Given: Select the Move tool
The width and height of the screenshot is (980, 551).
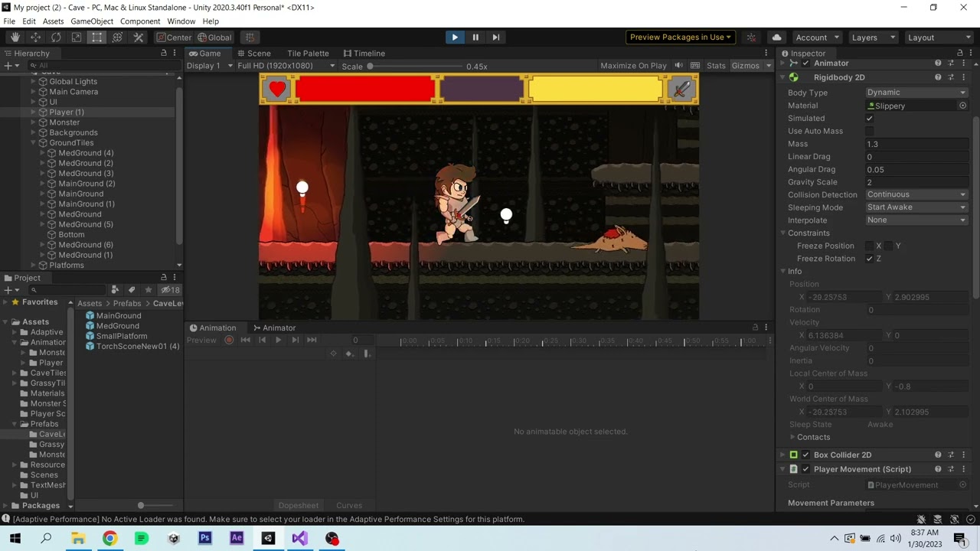Looking at the screenshot, I should [35, 37].
